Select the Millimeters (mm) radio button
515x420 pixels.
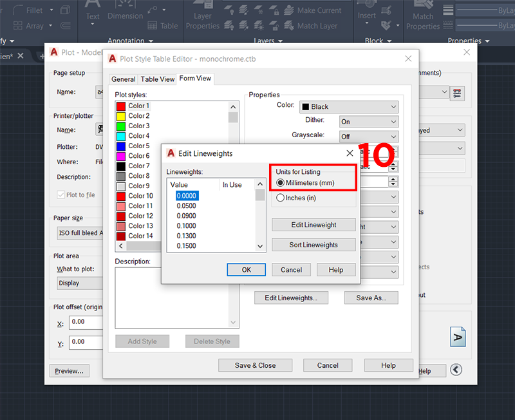280,183
